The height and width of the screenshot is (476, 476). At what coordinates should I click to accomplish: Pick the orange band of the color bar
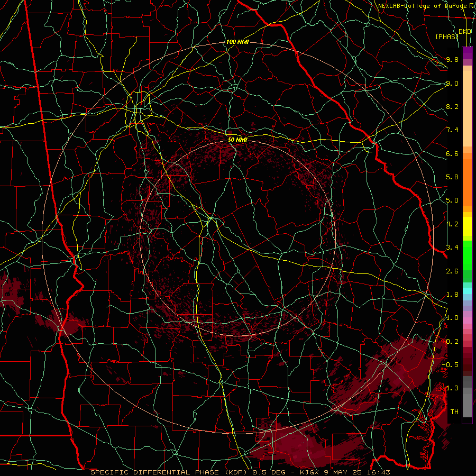coord(467,182)
